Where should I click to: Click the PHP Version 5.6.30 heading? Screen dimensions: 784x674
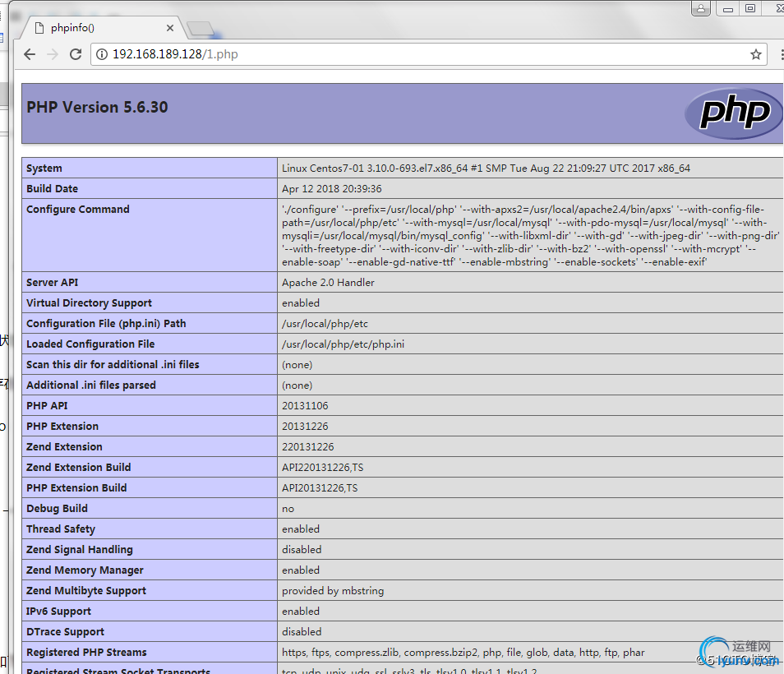point(97,108)
